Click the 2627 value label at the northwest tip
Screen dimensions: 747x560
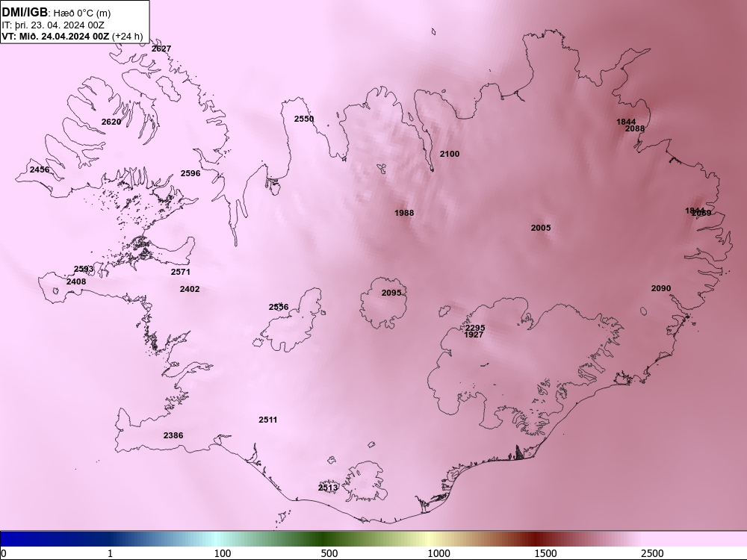click(161, 49)
